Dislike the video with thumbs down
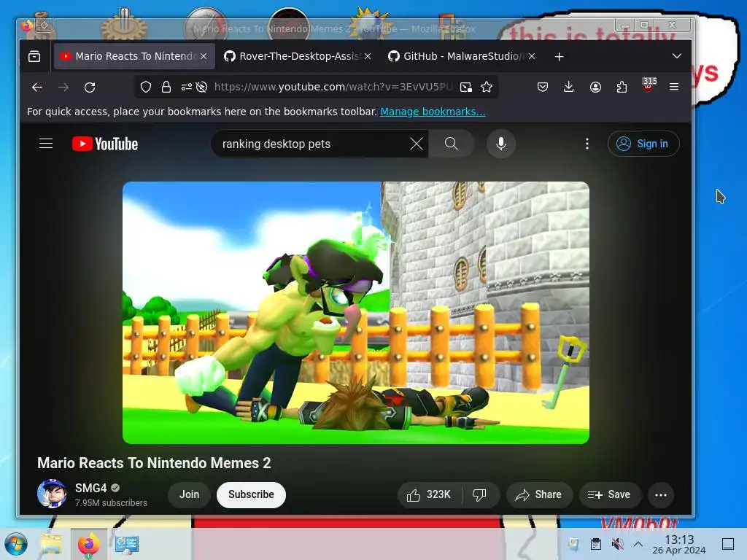 click(x=480, y=495)
